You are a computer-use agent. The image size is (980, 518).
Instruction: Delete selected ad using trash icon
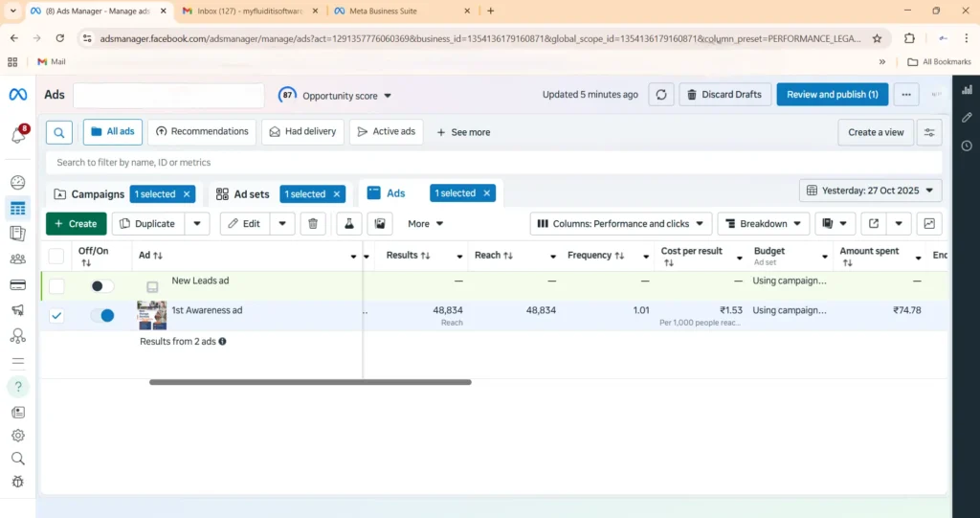[313, 223]
